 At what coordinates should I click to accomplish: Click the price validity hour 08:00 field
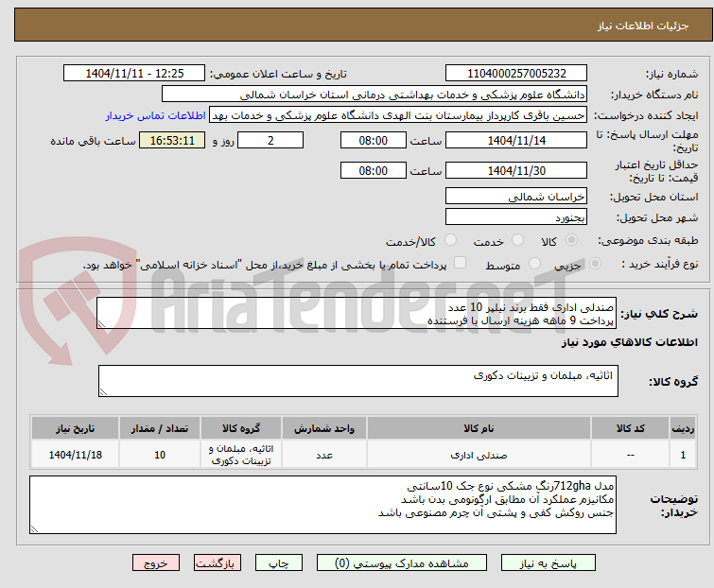(374, 171)
